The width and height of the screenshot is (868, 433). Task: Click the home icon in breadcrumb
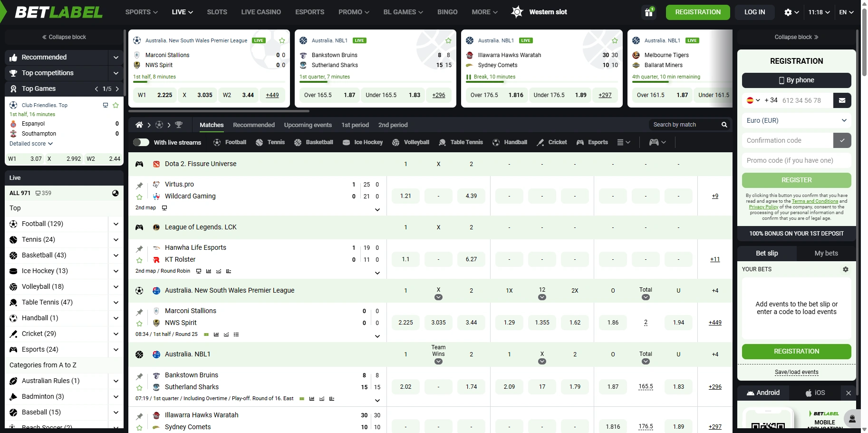[x=139, y=125]
